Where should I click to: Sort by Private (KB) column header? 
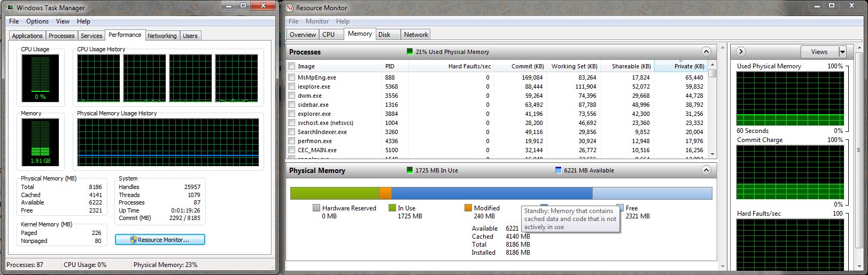click(681, 66)
